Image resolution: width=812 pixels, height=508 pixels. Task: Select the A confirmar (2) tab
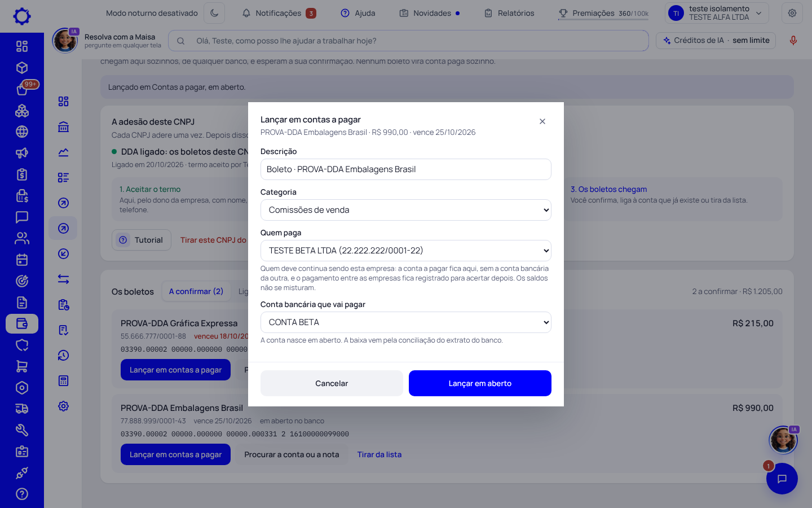click(x=196, y=291)
